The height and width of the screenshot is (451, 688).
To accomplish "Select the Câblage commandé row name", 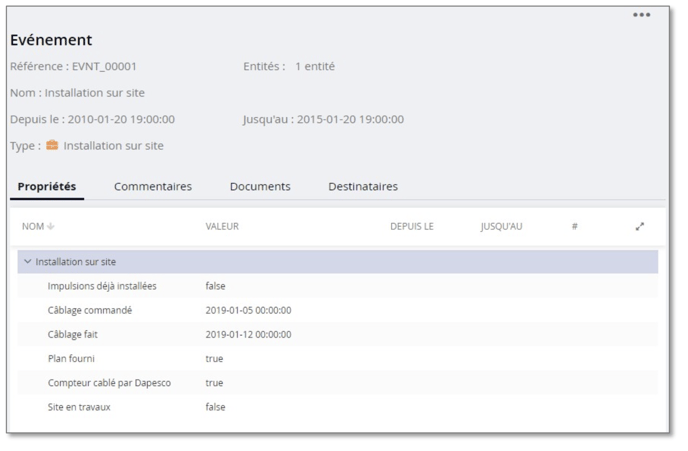I will pyautogui.click(x=90, y=310).
